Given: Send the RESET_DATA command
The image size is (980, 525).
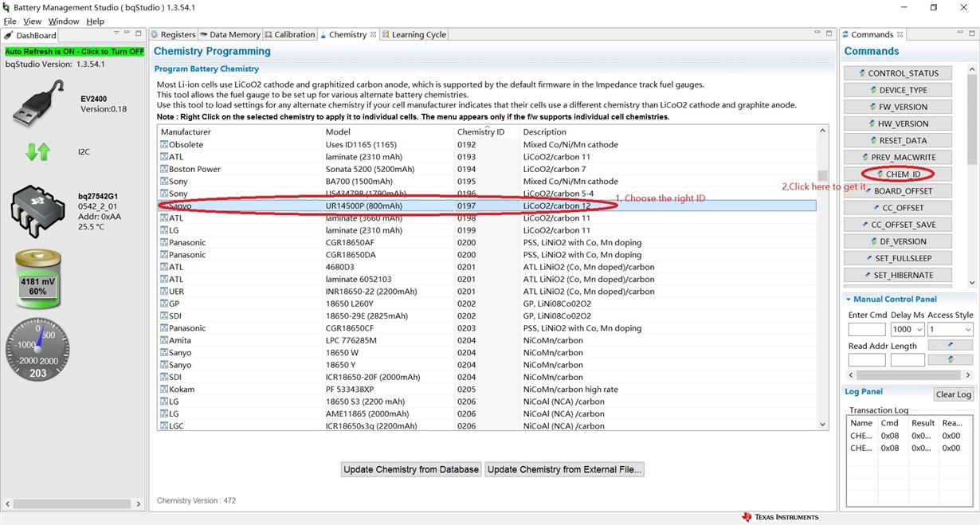Looking at the screenshot, I should 898,140.
